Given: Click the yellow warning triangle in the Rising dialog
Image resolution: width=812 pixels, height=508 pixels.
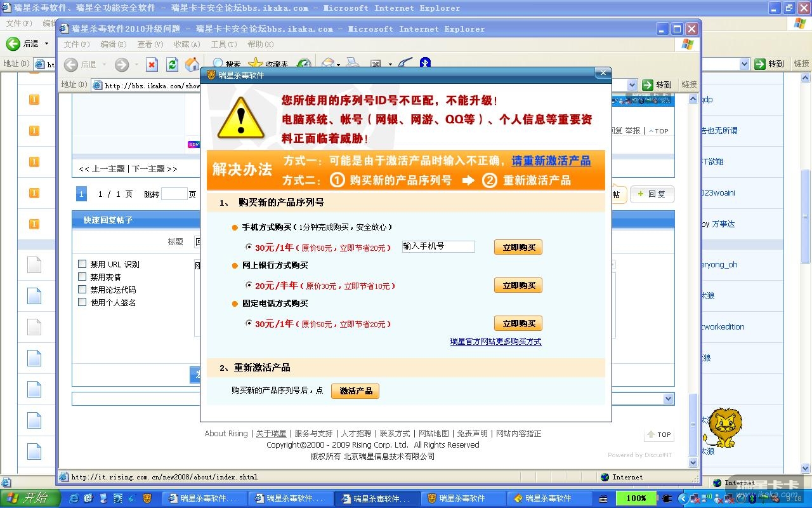Looking at the screenshot, I should pos(240,117).
